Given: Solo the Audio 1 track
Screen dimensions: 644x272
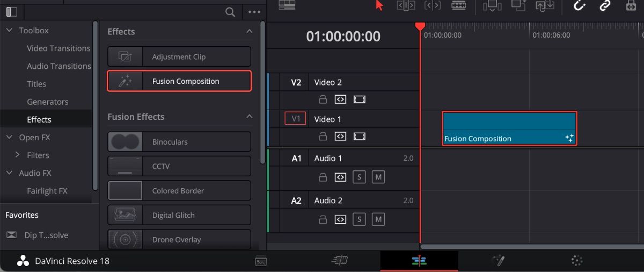Looking at the screenshot, I should click(x=359, y=177).
